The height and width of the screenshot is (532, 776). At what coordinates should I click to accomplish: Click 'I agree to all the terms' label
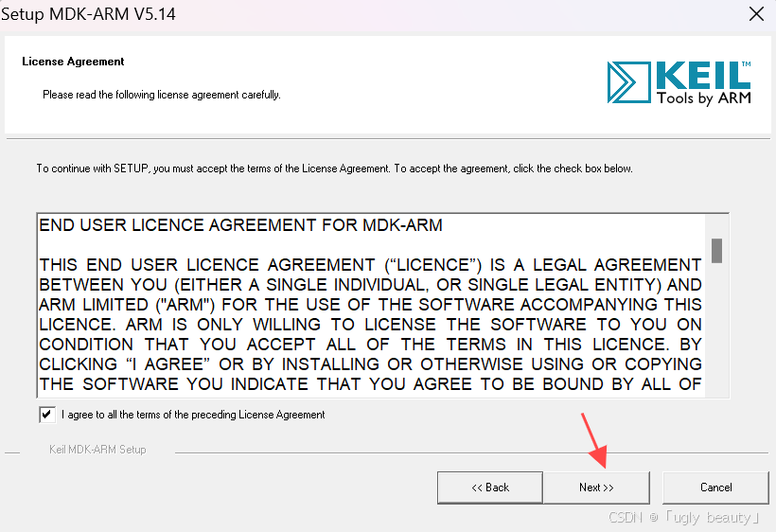pyautogui.click(x=193, y=415)
